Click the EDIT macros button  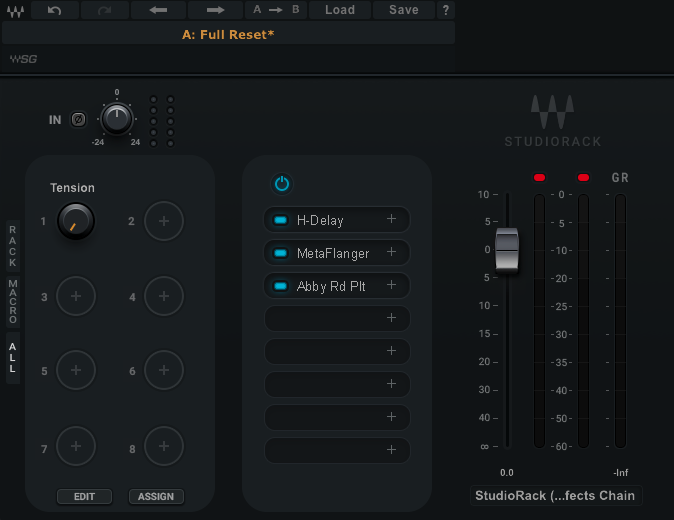pos(84,496)
